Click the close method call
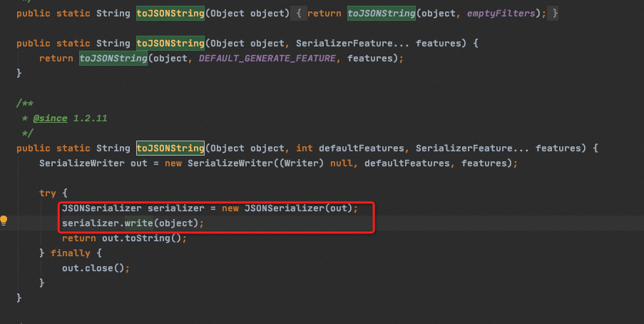The image size is (644, 324). [99, 268]
